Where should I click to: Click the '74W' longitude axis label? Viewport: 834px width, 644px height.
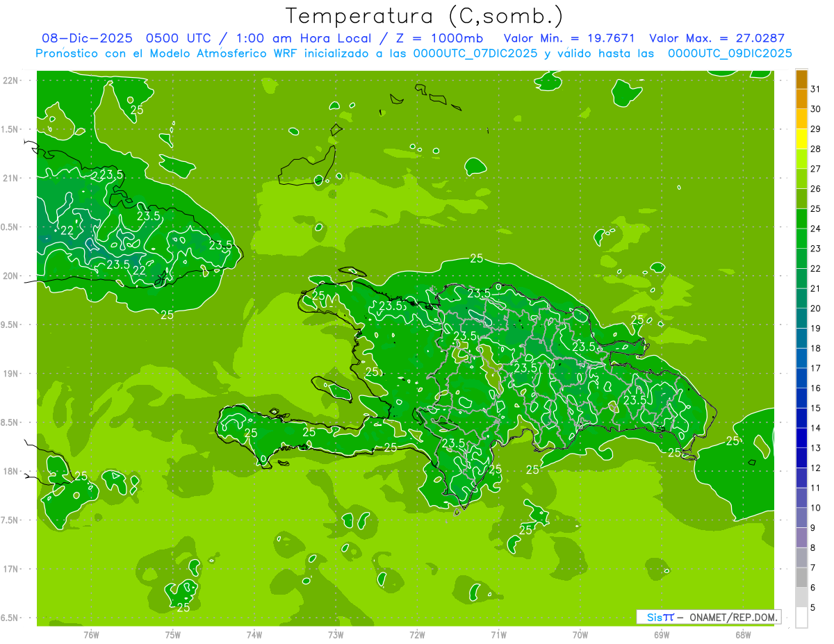[x=254, y=635]
